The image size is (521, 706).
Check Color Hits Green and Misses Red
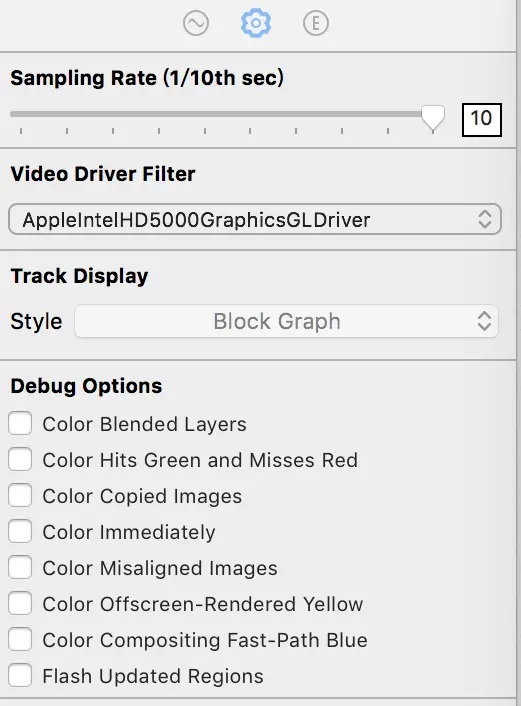click(20, 459)
